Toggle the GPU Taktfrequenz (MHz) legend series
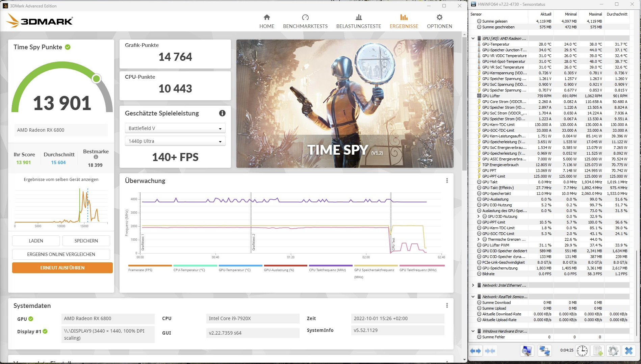 pos(422,268)
